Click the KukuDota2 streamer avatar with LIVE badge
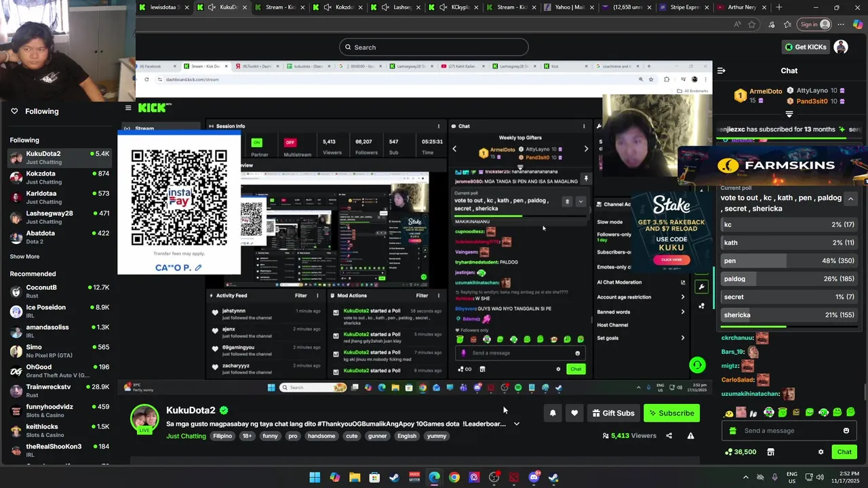Screen dimensions: 868x488 [144, 419]
